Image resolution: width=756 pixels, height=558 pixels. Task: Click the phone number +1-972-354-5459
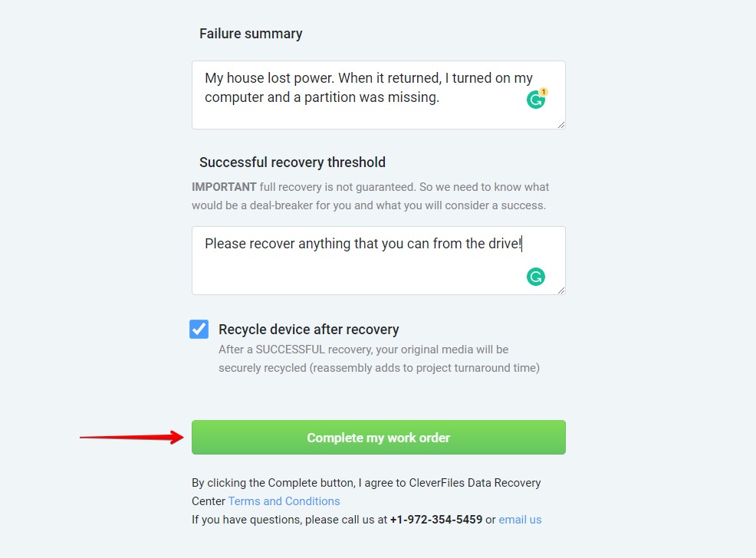pos(436,520)
